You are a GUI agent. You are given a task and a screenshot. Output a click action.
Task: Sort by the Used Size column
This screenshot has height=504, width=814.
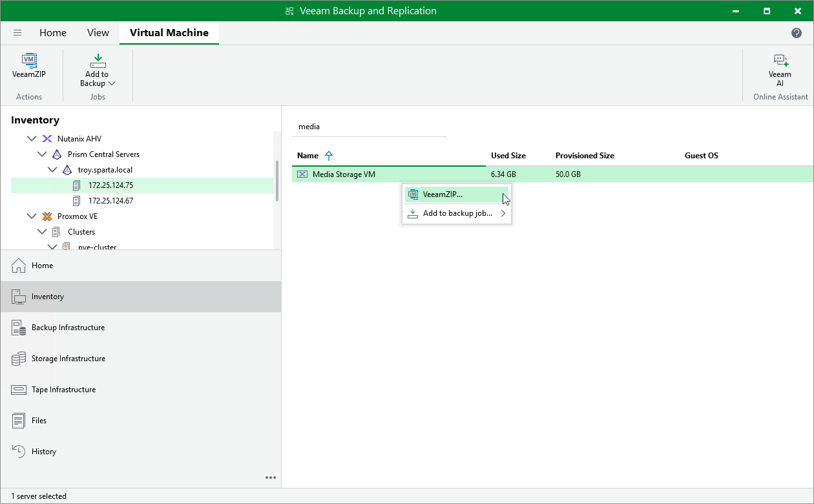pyautogui.click(x=508, y=155)
